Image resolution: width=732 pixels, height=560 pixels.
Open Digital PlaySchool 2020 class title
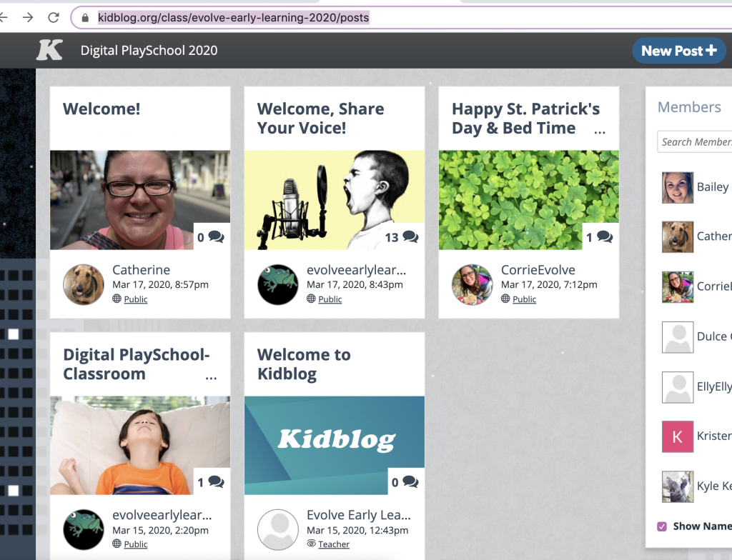pyautogui.click(x=149, y=51)
